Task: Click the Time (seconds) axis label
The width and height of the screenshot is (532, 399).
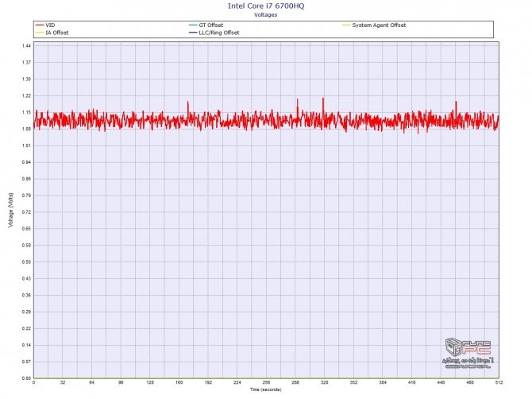Action: point(266,389)
